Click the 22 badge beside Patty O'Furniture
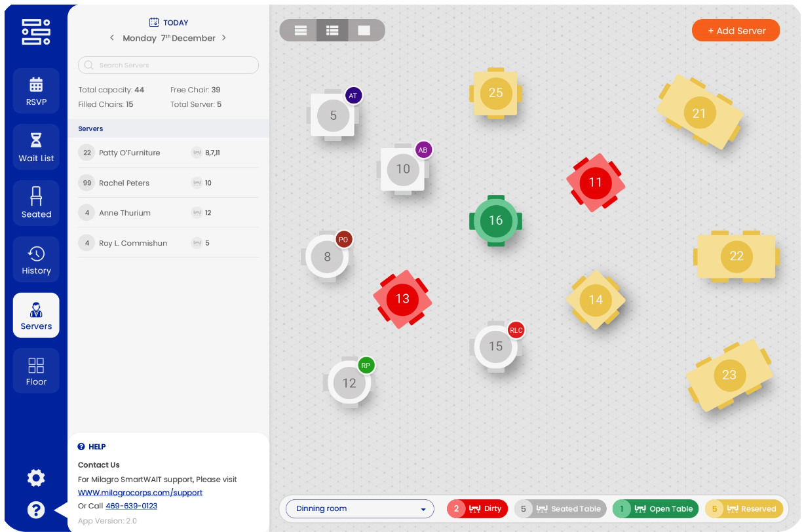Viewport: 804px width, 532px height. (86, 153)
